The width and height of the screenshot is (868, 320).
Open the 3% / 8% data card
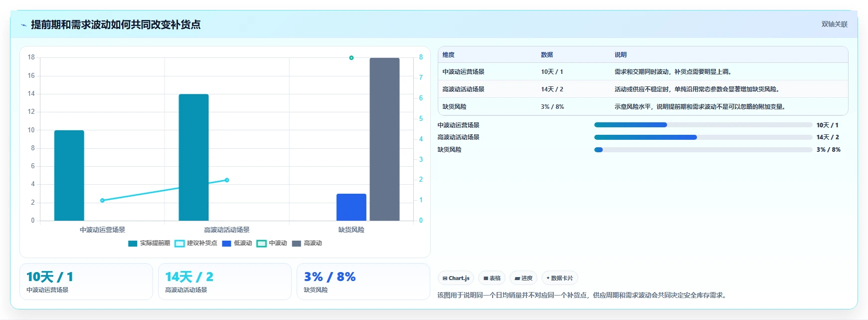coord(363,282)
